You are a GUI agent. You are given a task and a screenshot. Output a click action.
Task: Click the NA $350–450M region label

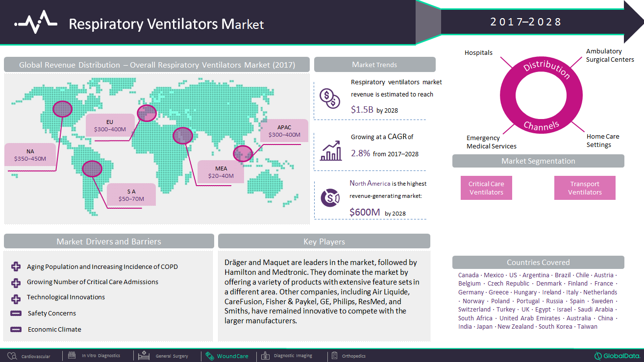coord(30,155)
